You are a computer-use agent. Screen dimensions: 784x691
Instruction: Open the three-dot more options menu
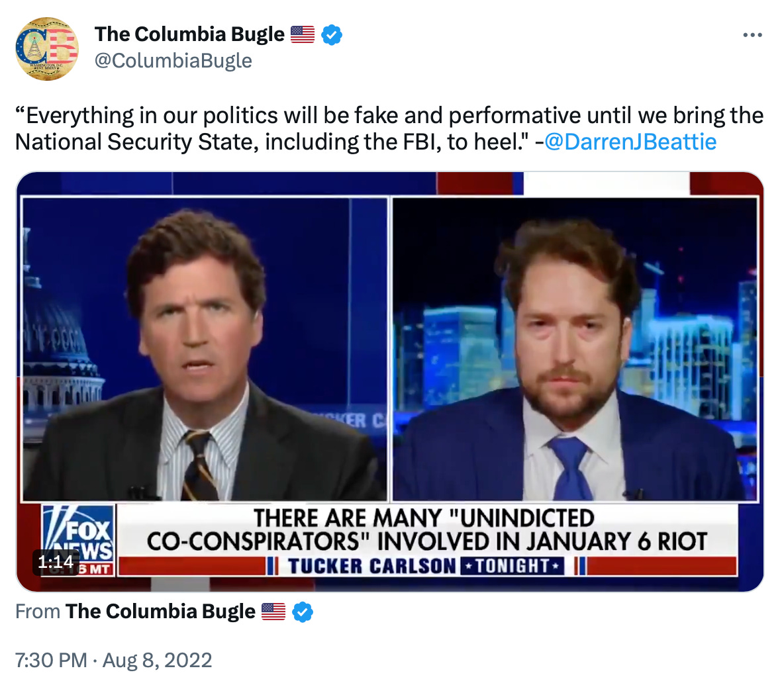click(752, 35)
